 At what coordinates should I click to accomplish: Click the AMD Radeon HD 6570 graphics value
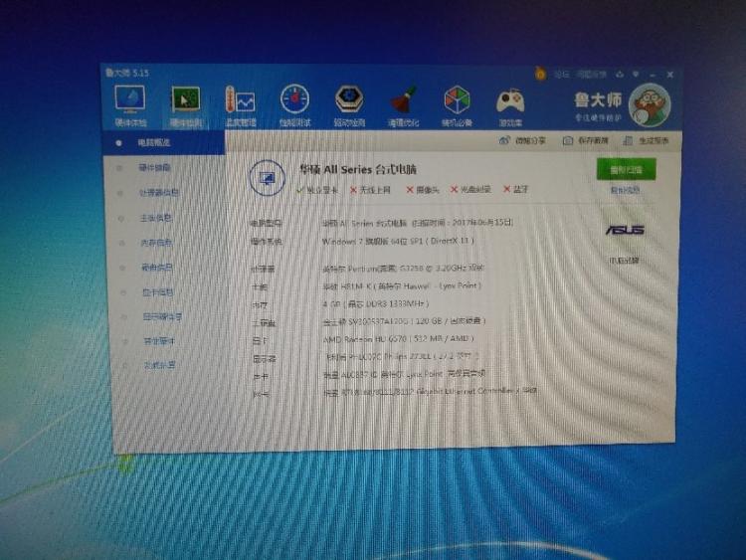[399, 339]
